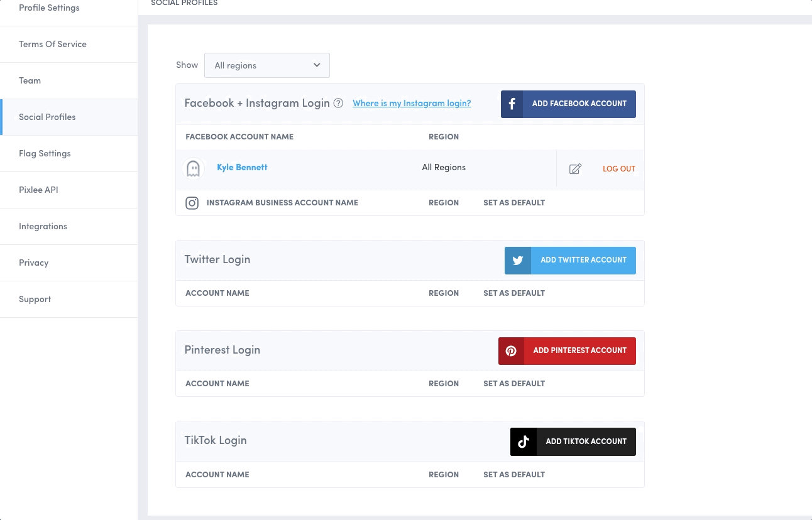Click the Kyle Bennett ghost avatar
812x520 pixels.
coord(194,168)
